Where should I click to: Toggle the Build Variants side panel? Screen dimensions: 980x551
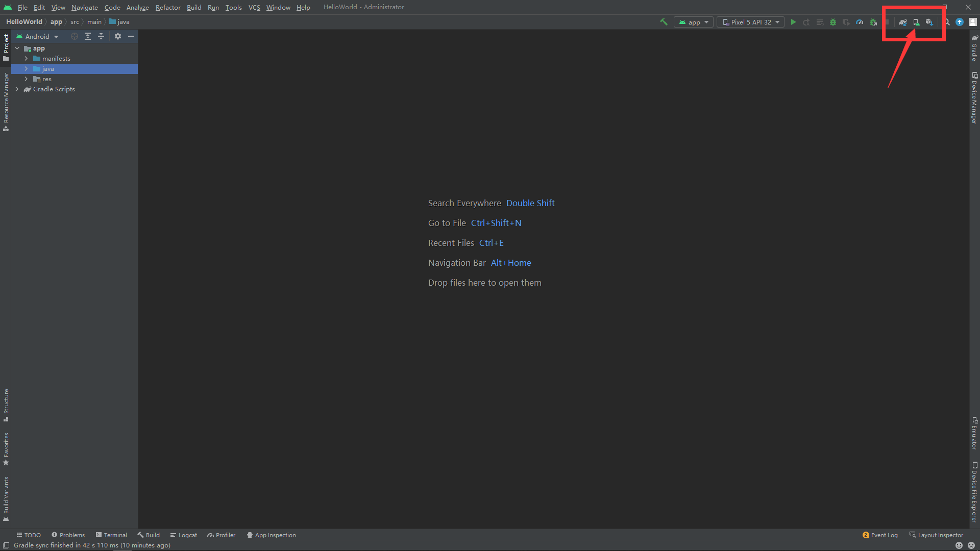(x=6, y=498)
